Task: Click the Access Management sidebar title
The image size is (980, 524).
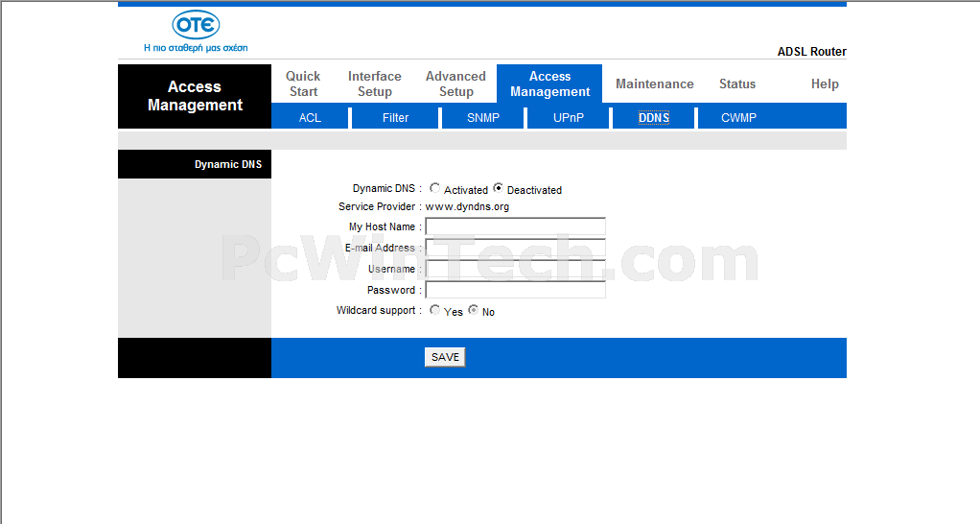Action: click(x=195, y=96)
